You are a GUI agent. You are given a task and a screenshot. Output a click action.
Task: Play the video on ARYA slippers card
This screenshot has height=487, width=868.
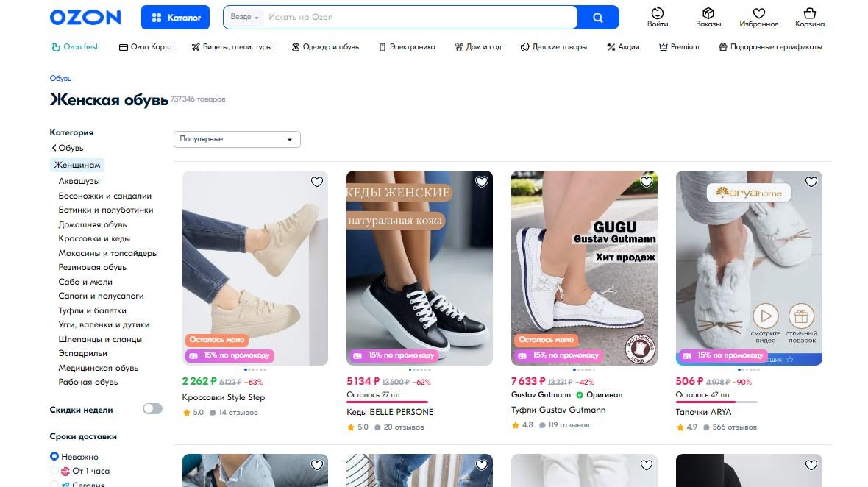[765, 316]
